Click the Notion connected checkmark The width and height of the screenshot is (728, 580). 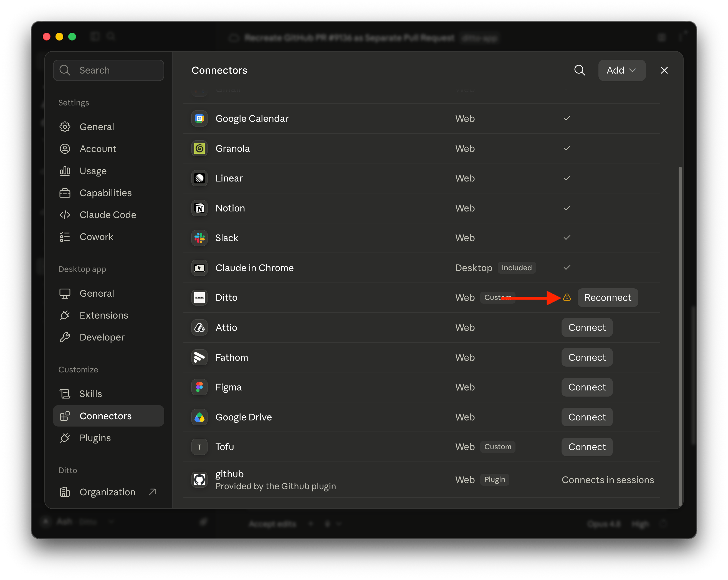click(x=567, y=208)
